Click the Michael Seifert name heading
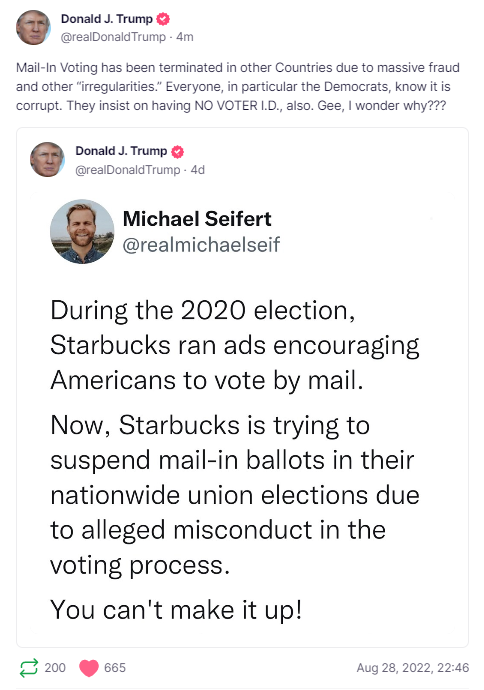Screen dimensions: 484x690 pos(197,219)
